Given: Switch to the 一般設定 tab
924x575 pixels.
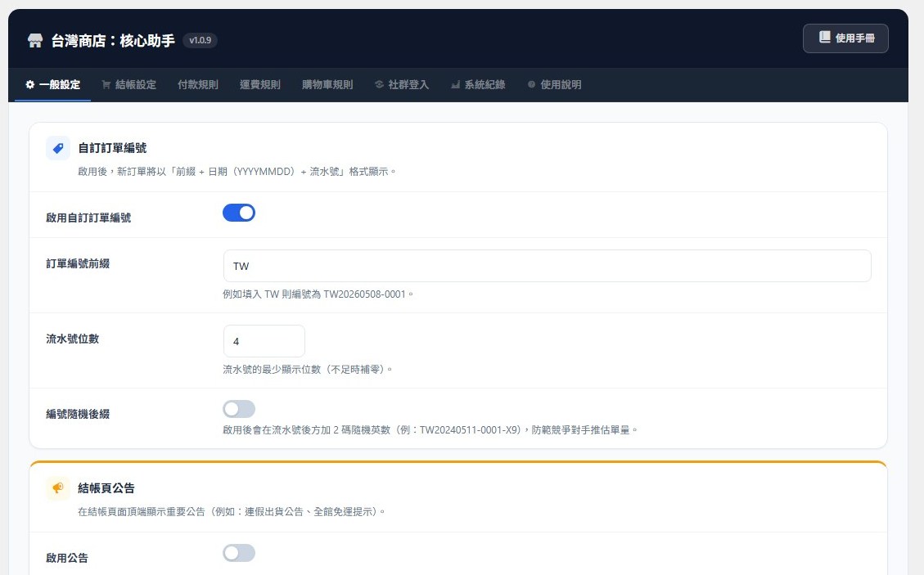Looking at the screenshot, I should point(52,84).
